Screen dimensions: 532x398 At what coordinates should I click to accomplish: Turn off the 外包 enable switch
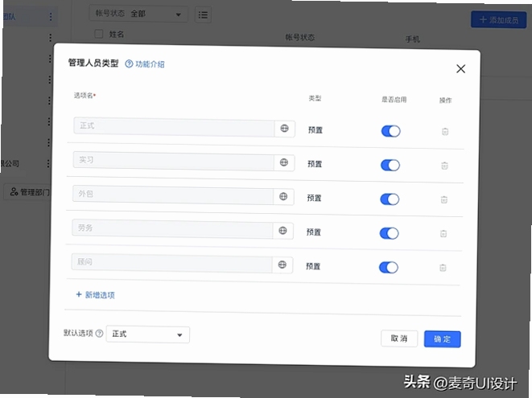coord(390,199)
